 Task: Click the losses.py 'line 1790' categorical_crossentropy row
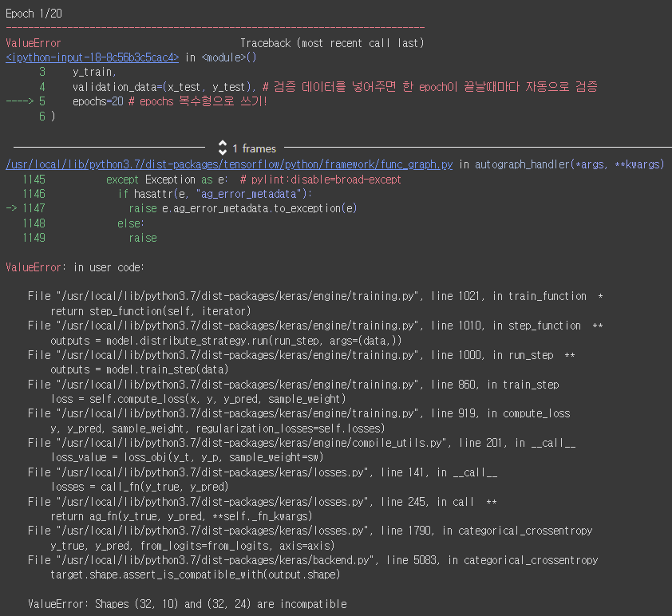pyautogui.click(x=310, y=531)
